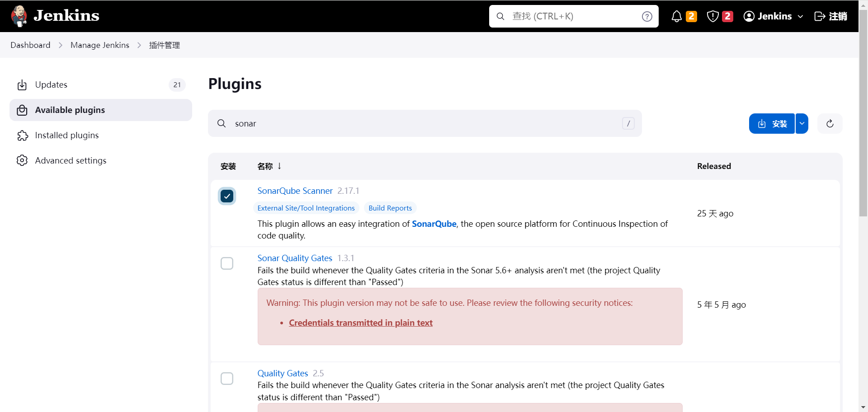Click the SonarQube Scanner version 2.17.1
Screen dimensions: 868x412
point(348,191)
